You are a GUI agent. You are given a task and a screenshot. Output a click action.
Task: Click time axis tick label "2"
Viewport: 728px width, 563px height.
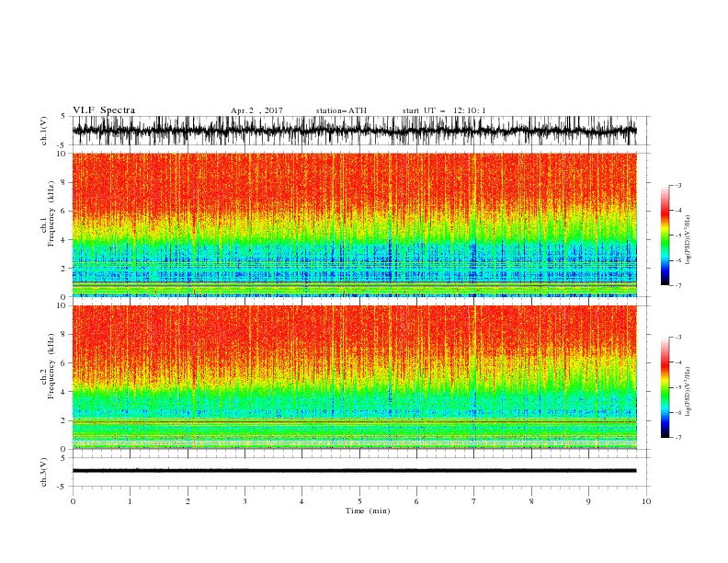[x=188, y=501]
